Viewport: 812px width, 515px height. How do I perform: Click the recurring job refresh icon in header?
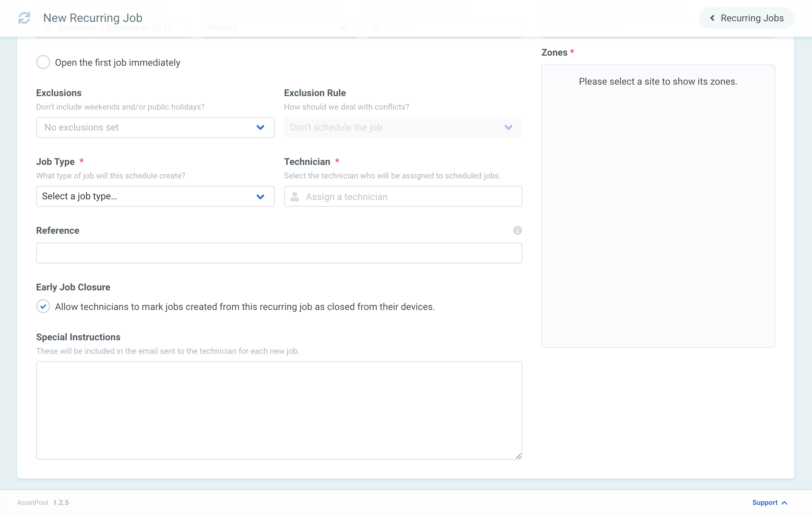[x=24, y=18]
